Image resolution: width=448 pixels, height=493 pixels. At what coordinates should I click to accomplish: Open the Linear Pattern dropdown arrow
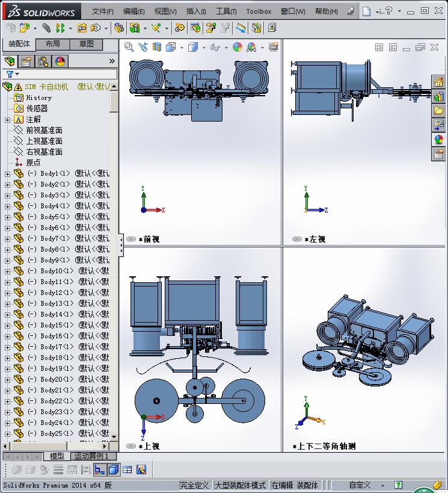pyautogui.click(x=70, y=28)
